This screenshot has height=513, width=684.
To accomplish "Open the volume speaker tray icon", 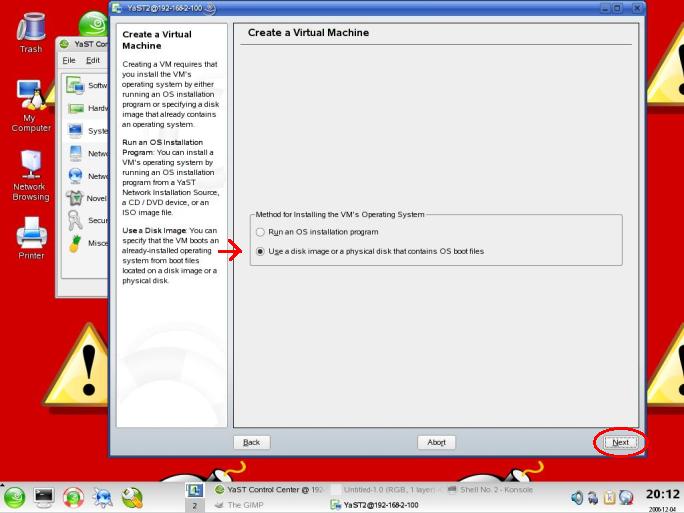I will click(x=577, y=497).
